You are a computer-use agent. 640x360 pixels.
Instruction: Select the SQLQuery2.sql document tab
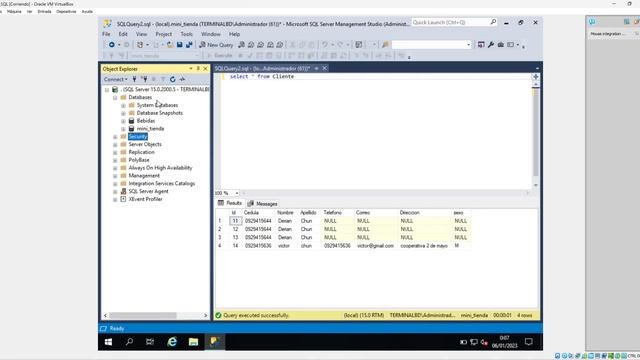(262, 69)
